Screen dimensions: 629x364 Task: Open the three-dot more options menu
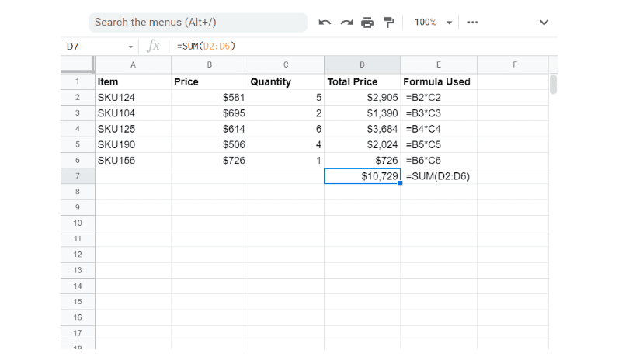[473, 23]
